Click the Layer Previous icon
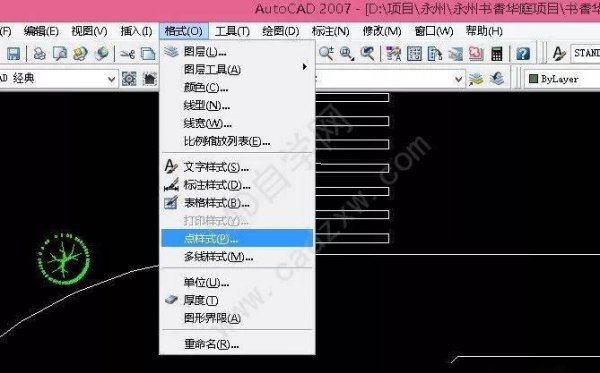 point(497,79)
